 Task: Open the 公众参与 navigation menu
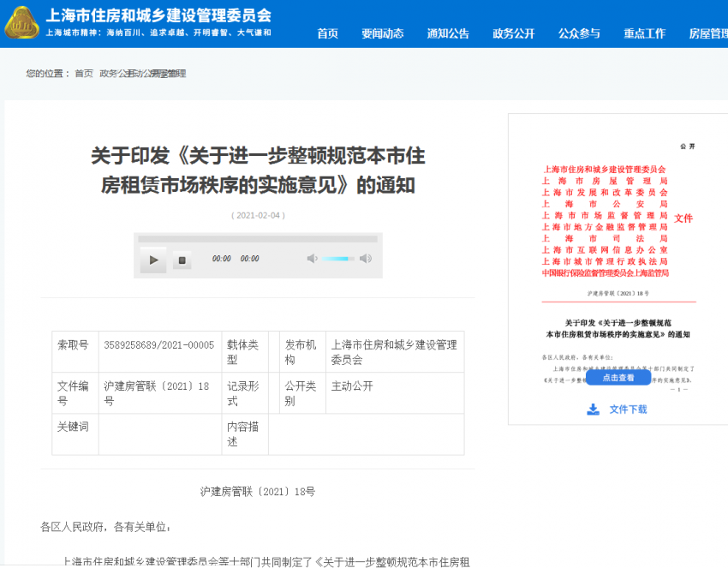(x=579, y=33)
